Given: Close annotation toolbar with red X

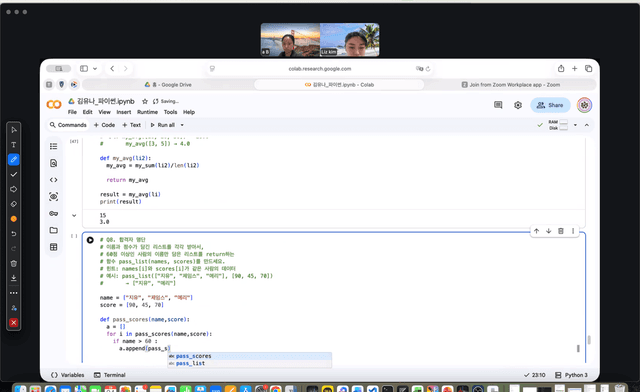Looking at the screenshot, I should tap(13, 323).
